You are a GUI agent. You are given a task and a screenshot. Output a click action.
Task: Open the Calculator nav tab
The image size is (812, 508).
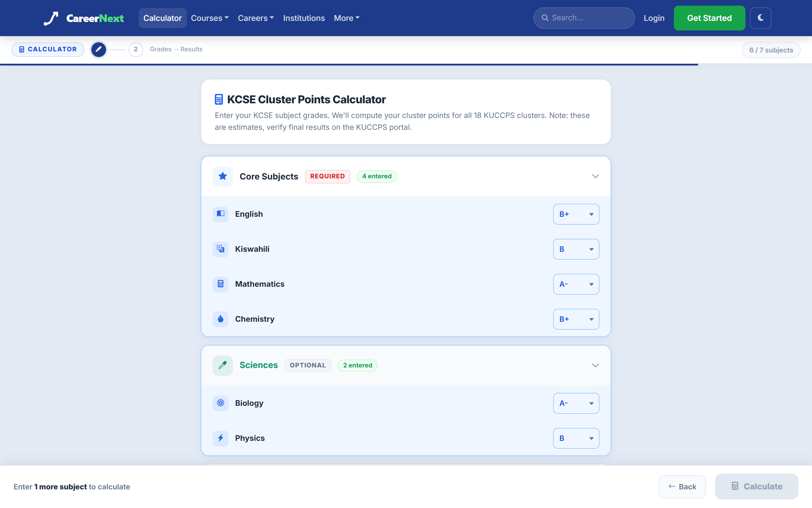(162, 18)
